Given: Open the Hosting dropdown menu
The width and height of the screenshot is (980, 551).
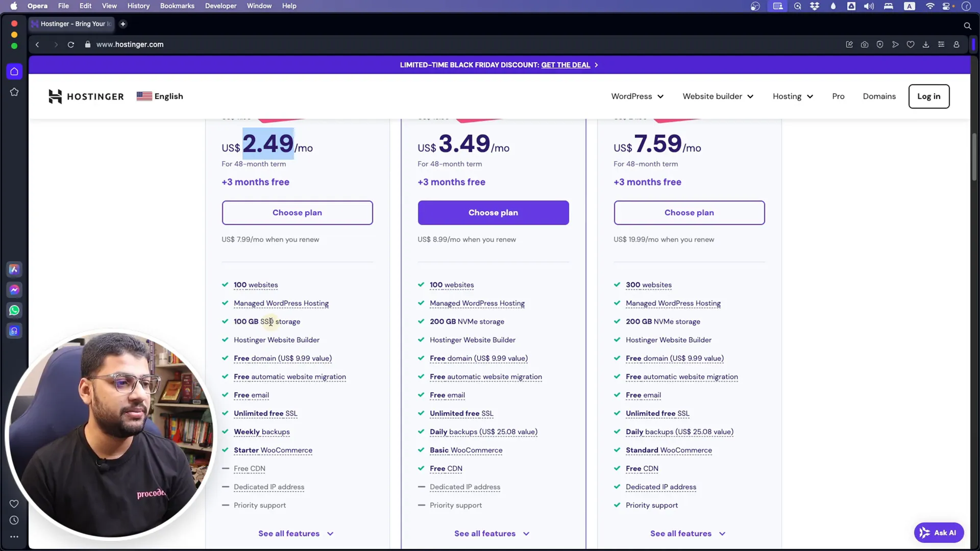Looking at the screenshot, I should 792,96.
